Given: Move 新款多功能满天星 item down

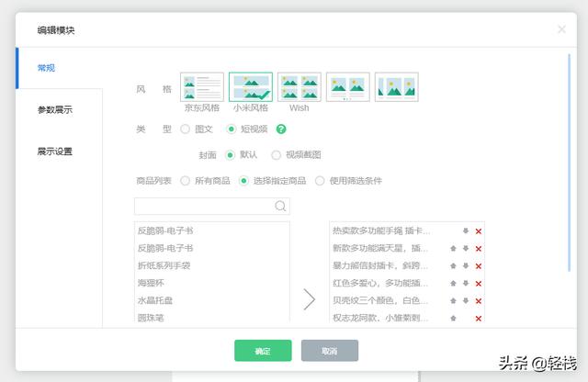Looking at the screenshot, I should [466, 248].
